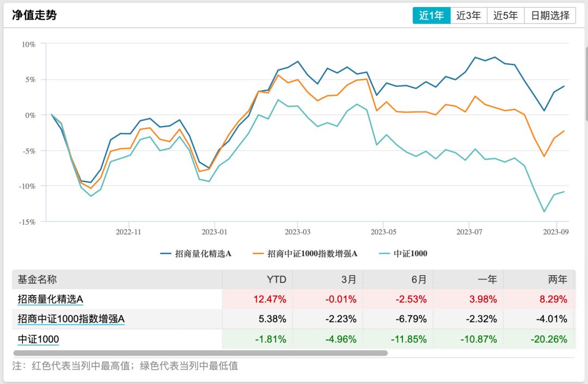The height and width of the screenshot is (384, 588).
Task: Select the -20.26% two-year value cell
Action: [549, 339]
